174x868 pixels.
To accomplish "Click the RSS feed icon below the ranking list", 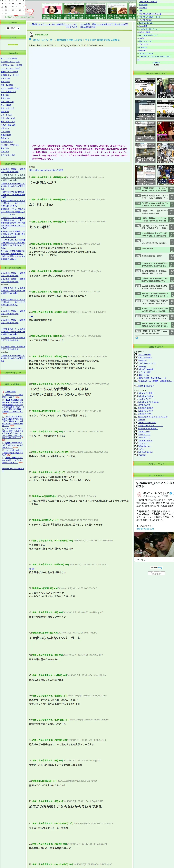I will coord(137,338).
